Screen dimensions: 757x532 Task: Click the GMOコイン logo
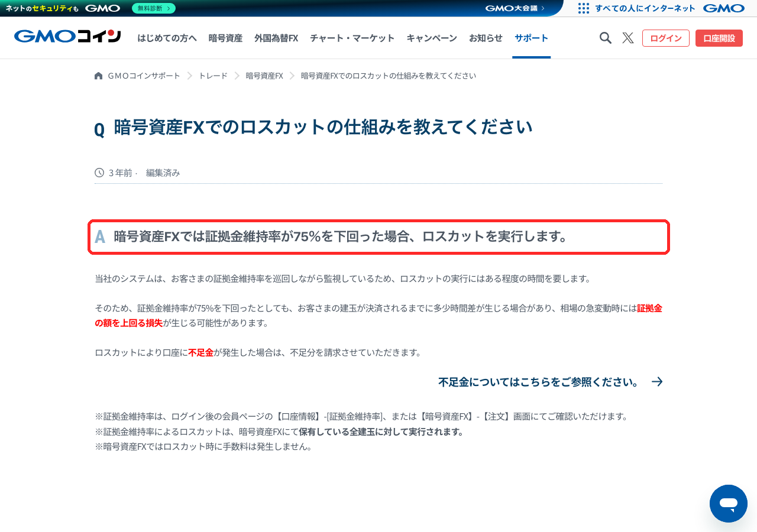[x=67, y=37]
